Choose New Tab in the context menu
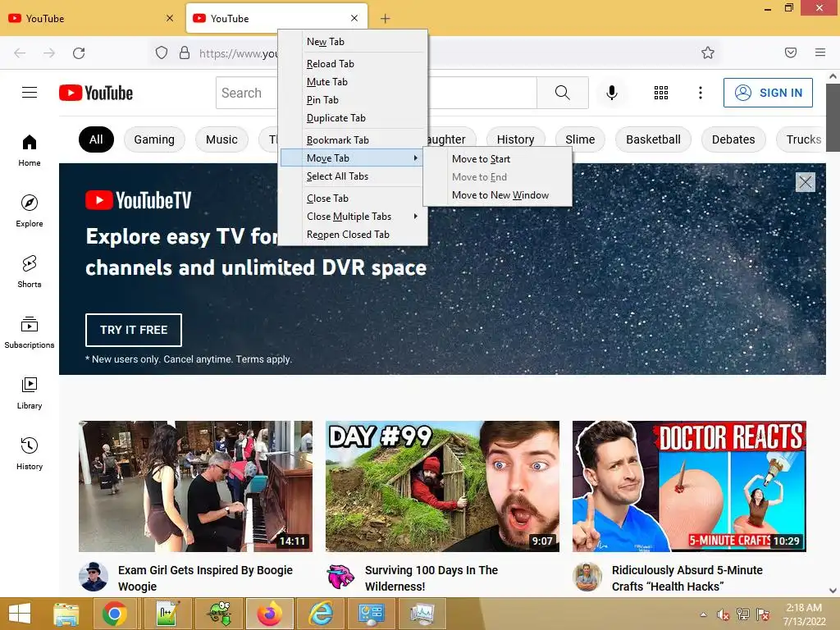The width and height of the screenshot is (840, 630). point(353,42)
